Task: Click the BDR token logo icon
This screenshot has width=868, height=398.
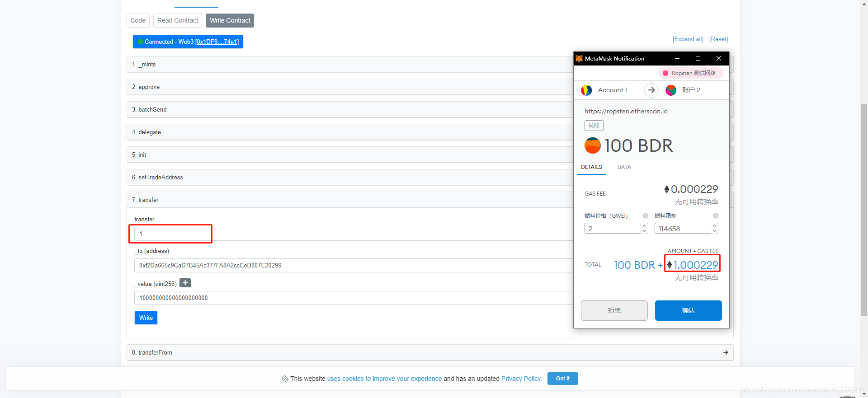Action: [x=593, y=145]
